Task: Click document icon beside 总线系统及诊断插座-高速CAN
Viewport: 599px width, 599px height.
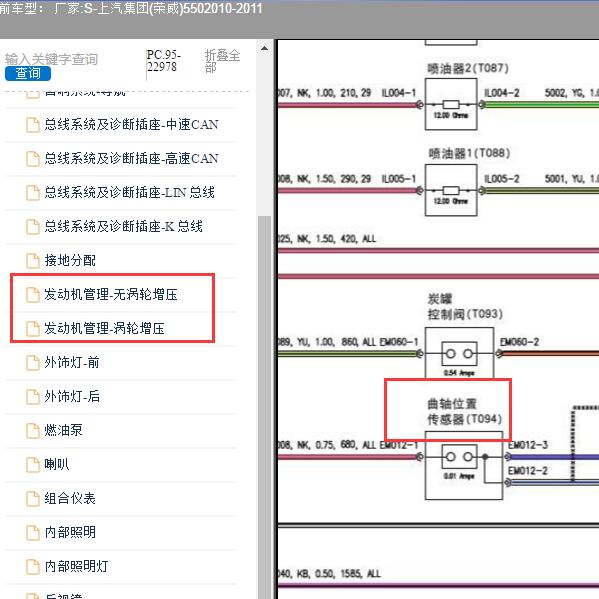Action: pyautogui.click(x=33, y=159)
